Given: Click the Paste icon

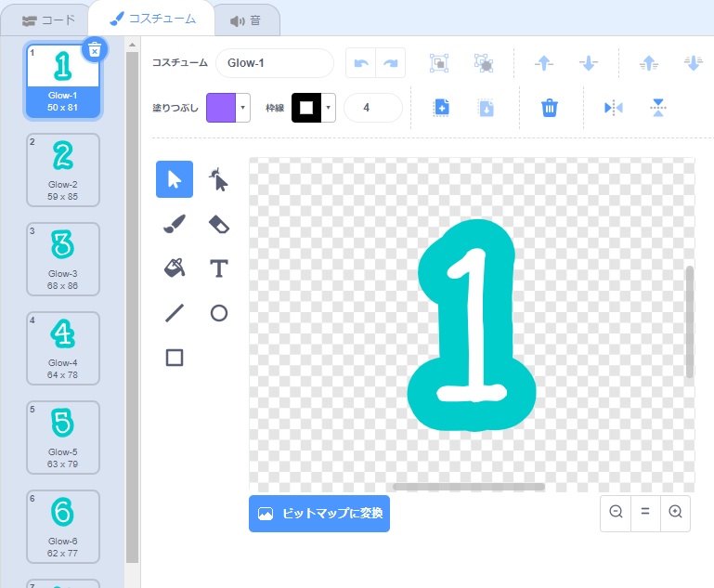Looking at the screenshot, I should tap(486, 108).
